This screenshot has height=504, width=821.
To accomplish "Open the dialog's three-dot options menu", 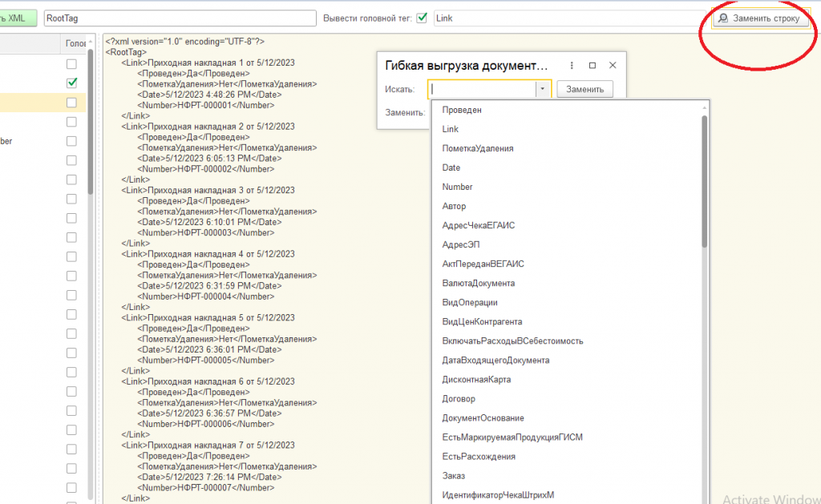I will tap(571, 66).
